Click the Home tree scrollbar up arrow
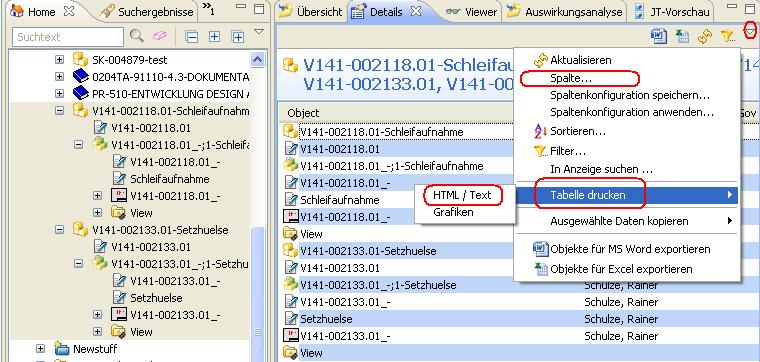This screenshot has width=760, height=362. [x=258, y=60]
